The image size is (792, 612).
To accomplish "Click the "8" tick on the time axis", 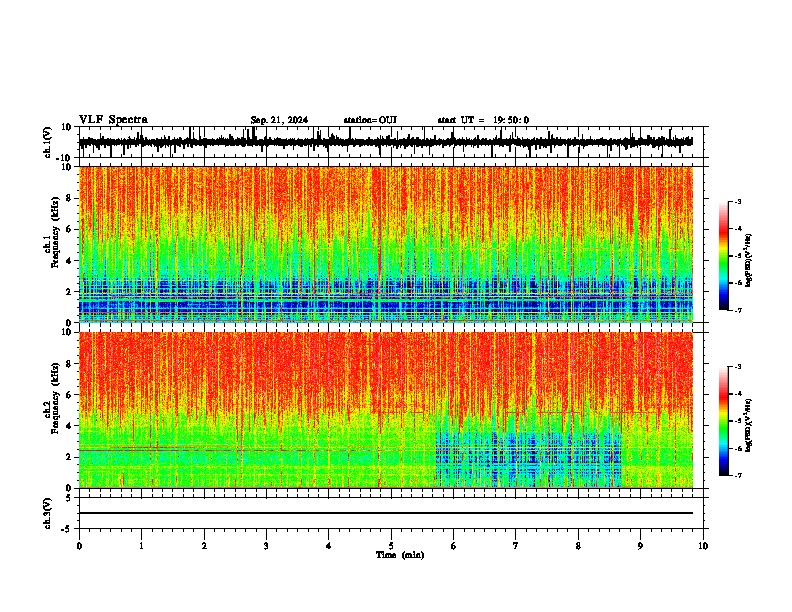I will (578, 546).
